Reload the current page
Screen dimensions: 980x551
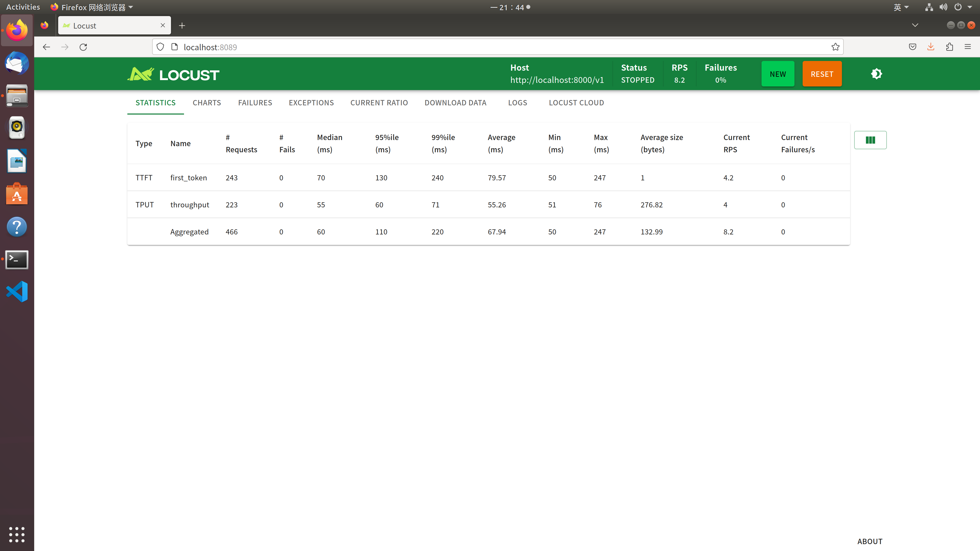[83, 47]
